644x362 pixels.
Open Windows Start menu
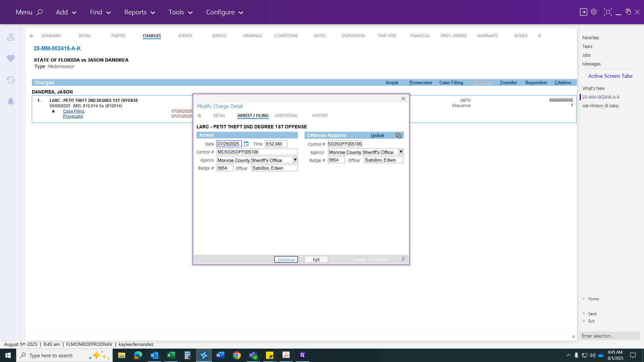point(8,355)
